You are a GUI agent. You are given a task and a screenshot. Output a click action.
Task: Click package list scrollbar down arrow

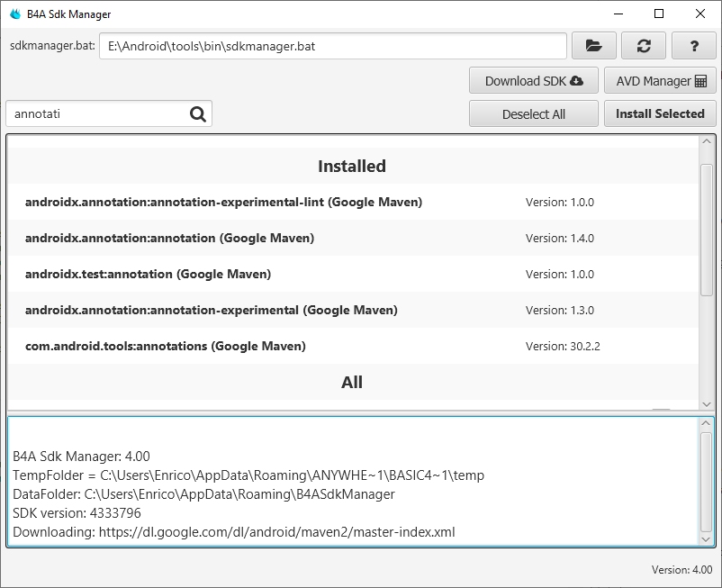coord(707,404)
